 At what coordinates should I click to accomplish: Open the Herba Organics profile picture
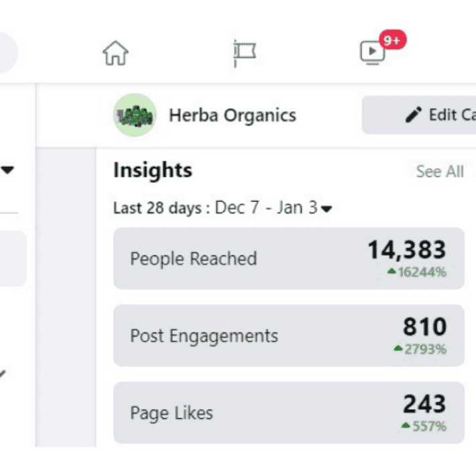[x=135, y=115]
